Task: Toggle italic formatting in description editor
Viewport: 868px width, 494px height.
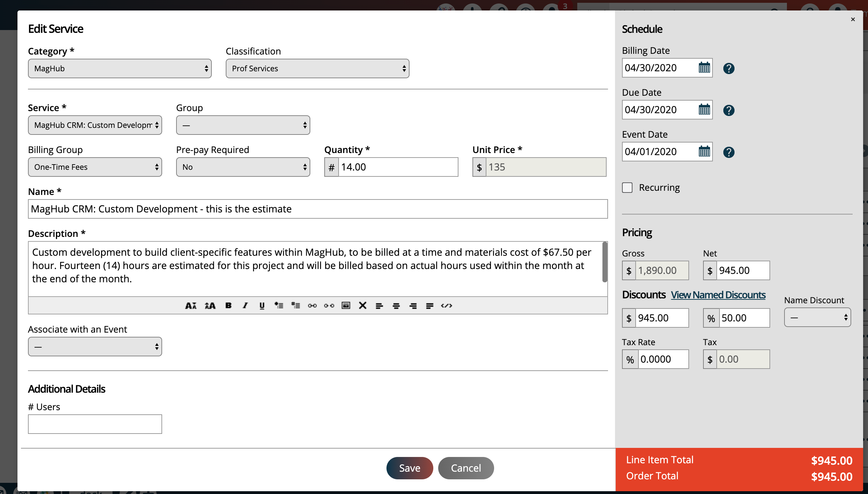Action: point(245,306)
